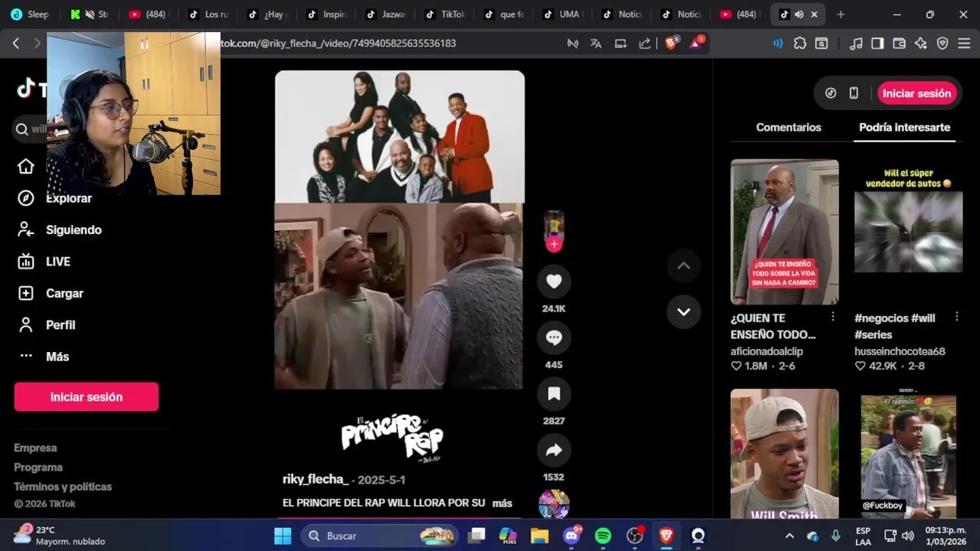Switch to the Sleep browser tab
The width and height of the screenshot is (980, 551).
click(31, 15)
